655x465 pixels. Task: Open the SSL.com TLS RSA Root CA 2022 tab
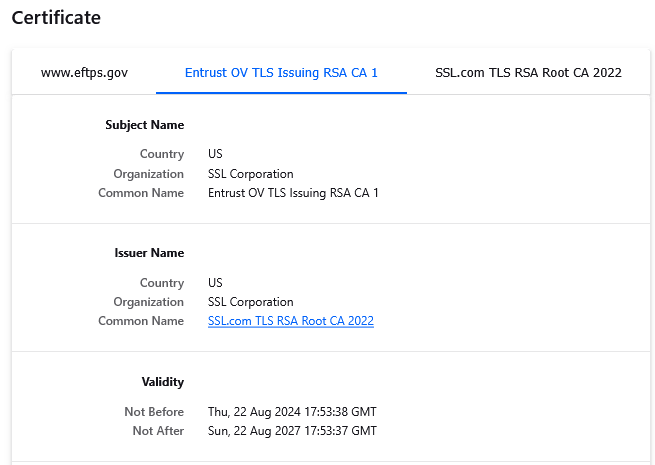click(528, 73)
